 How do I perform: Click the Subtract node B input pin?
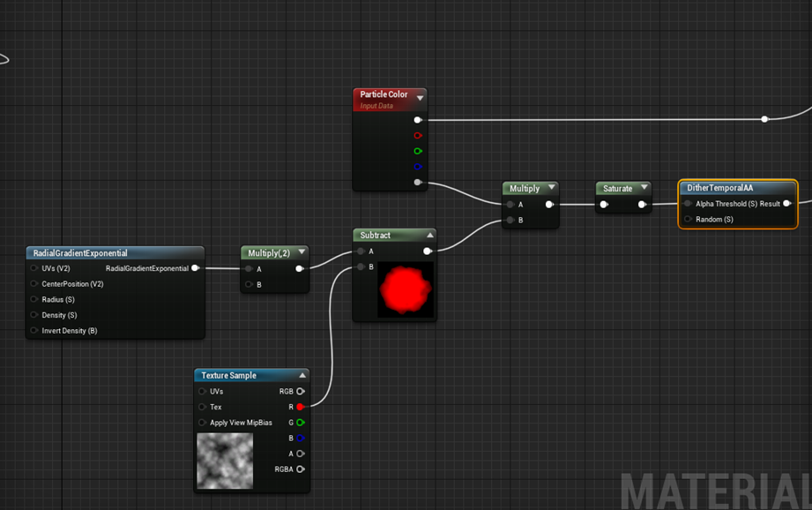361,267
